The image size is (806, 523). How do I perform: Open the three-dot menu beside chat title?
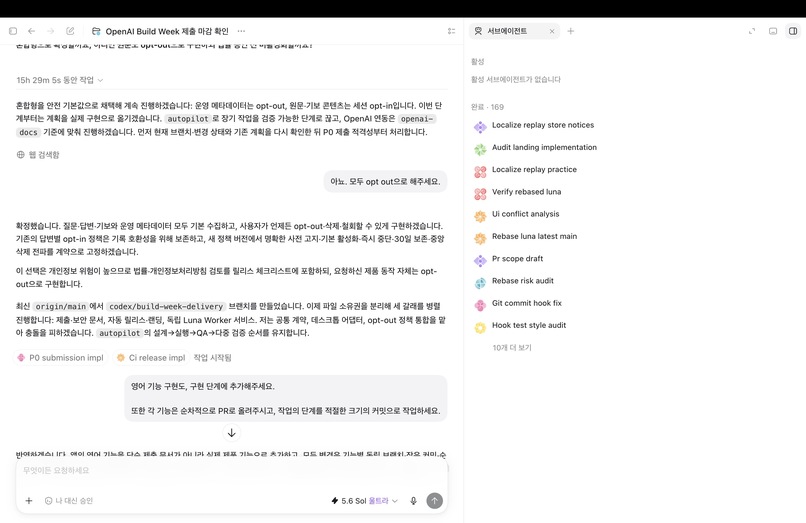pos(241,31)
